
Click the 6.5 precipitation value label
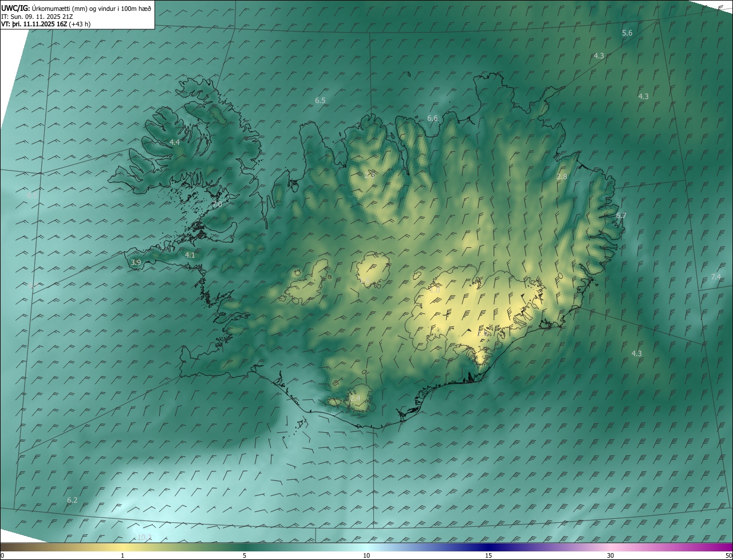pyautogui.click(x=320, y=100)
